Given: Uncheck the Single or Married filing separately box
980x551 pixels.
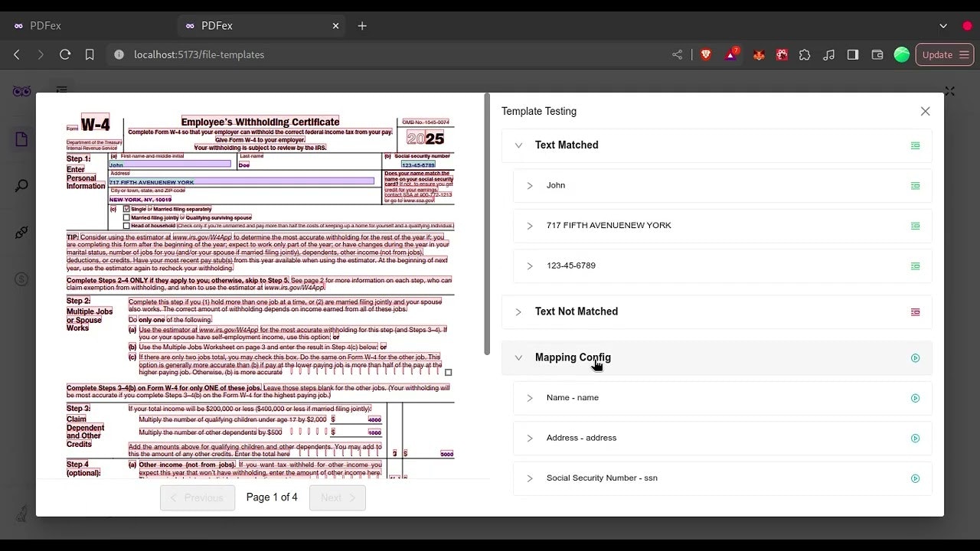Looking at the screenshot, I should pos(126,208).
